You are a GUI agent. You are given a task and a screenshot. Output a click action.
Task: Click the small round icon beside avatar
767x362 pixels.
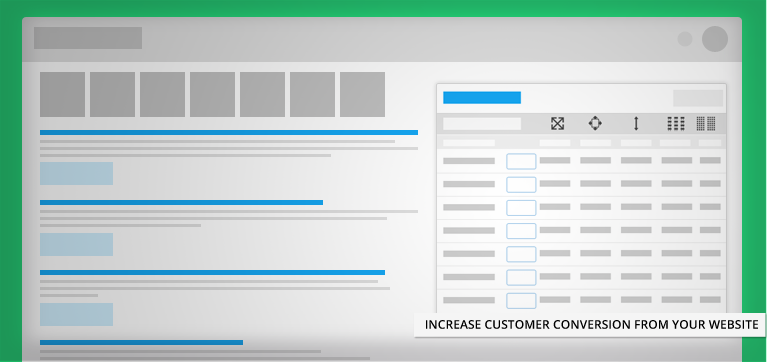685,39
